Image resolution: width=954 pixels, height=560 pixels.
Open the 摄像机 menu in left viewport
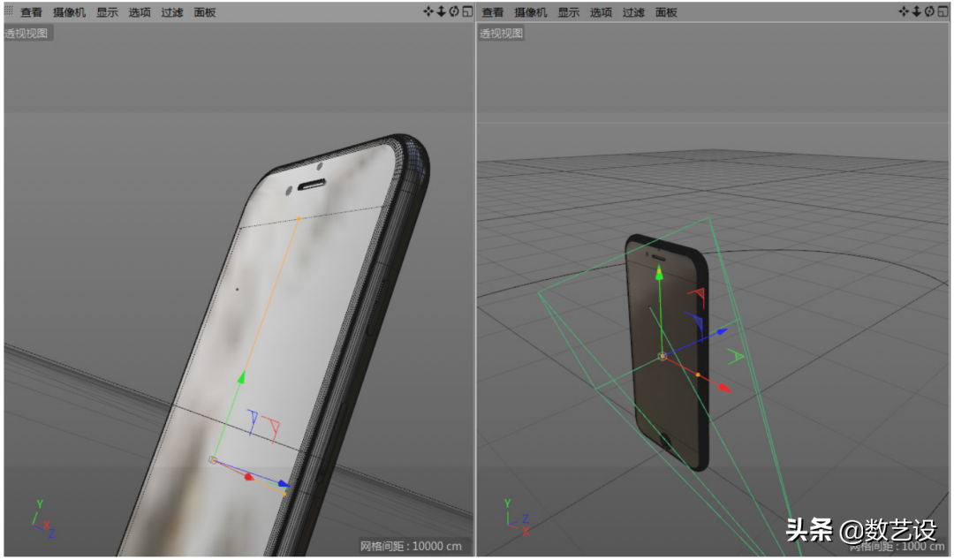point(69,12)
